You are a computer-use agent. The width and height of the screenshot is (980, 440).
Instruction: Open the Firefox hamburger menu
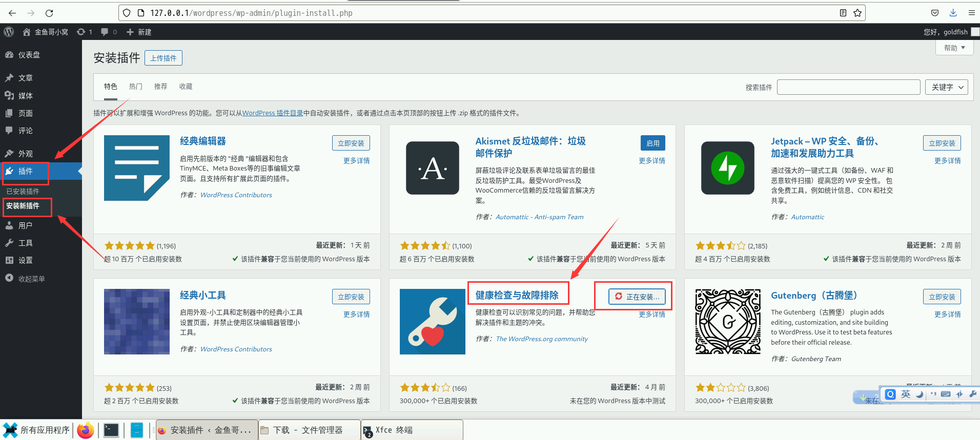(971, 13)
